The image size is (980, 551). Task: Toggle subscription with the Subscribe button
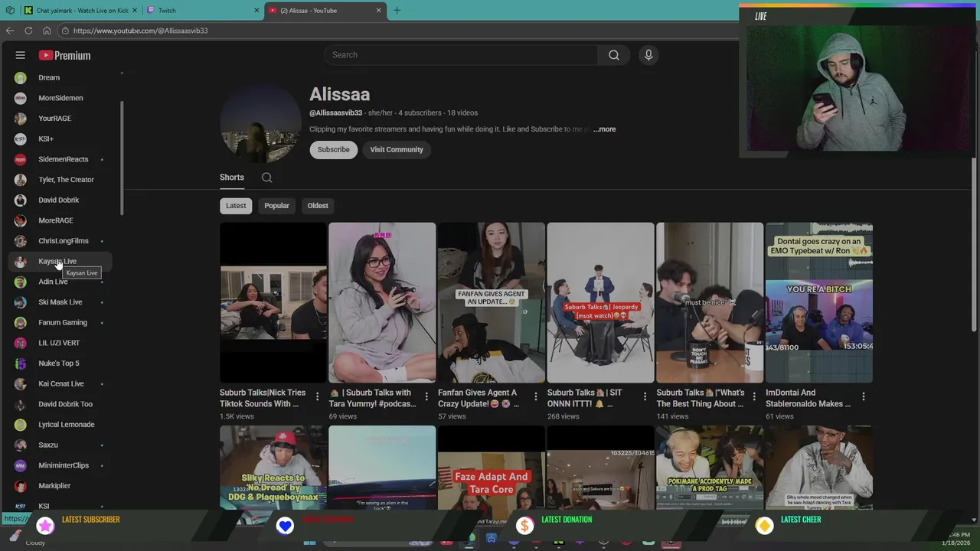click(334, 150)
